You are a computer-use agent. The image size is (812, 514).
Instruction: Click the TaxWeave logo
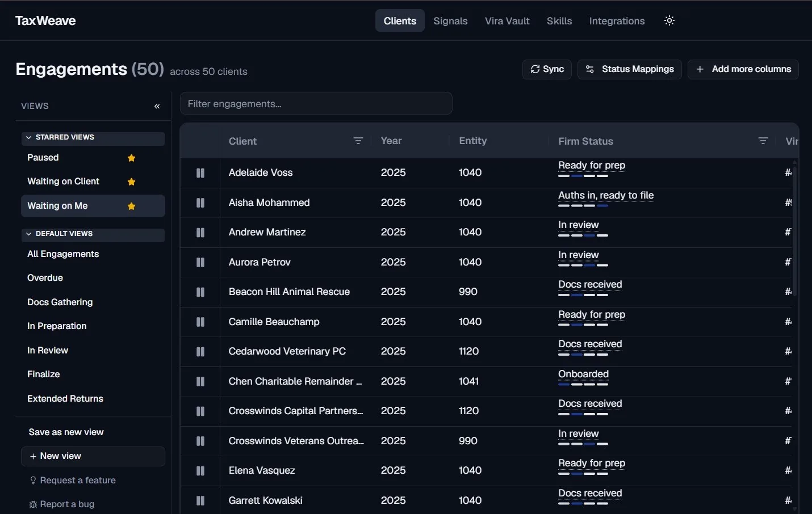(x=45, y=20)
